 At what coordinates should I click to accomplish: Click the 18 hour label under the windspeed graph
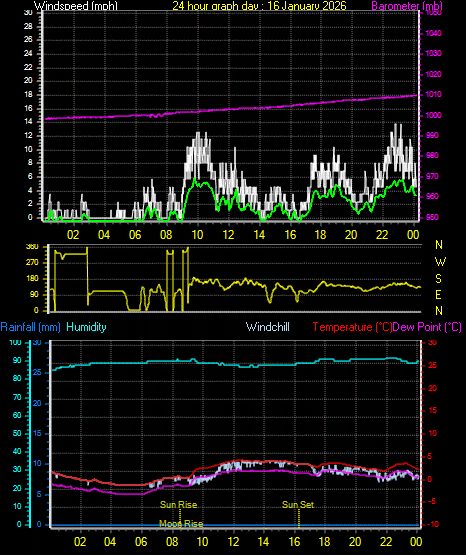[x=321, y=235]
